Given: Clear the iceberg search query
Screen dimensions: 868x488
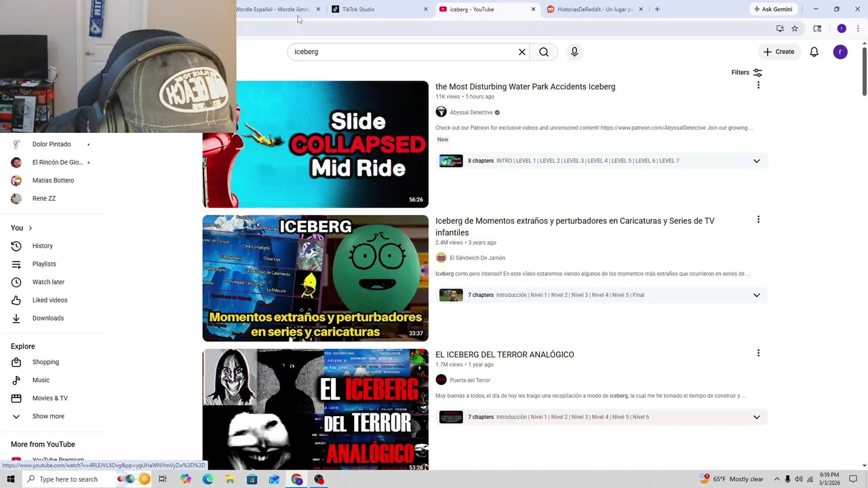Looking at the screenshot, I should coord(522,52).
